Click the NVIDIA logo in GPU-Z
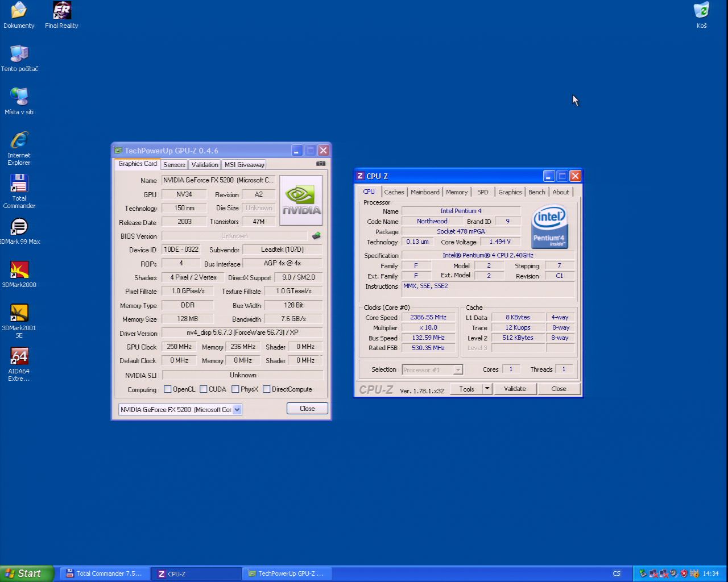 pyautogui.click(x=301, y=200)
